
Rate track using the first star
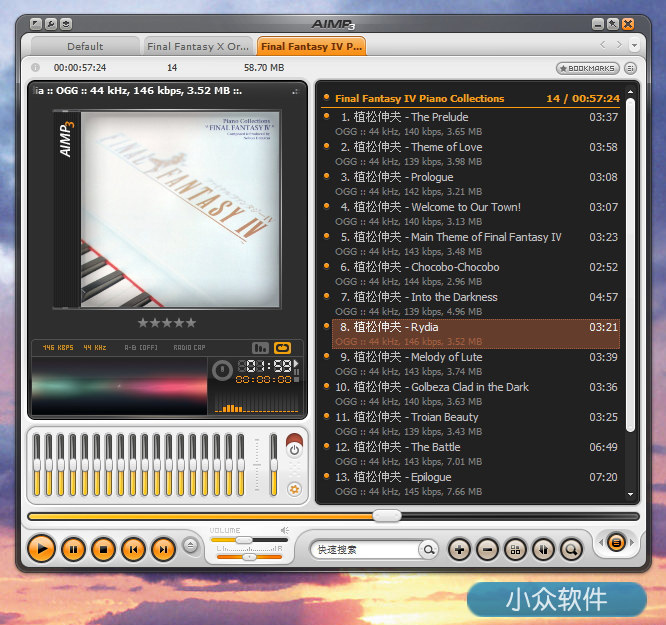(x=143, y=323)
